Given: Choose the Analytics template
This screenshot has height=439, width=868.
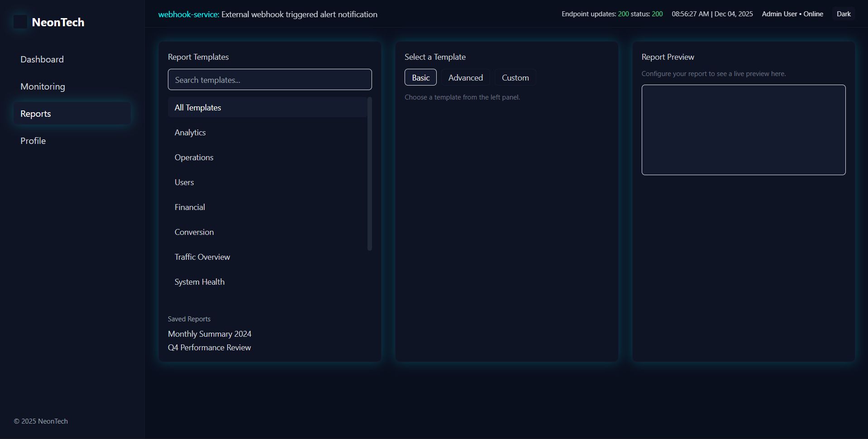Looking at the screenshot, I should tap(267, 132).
